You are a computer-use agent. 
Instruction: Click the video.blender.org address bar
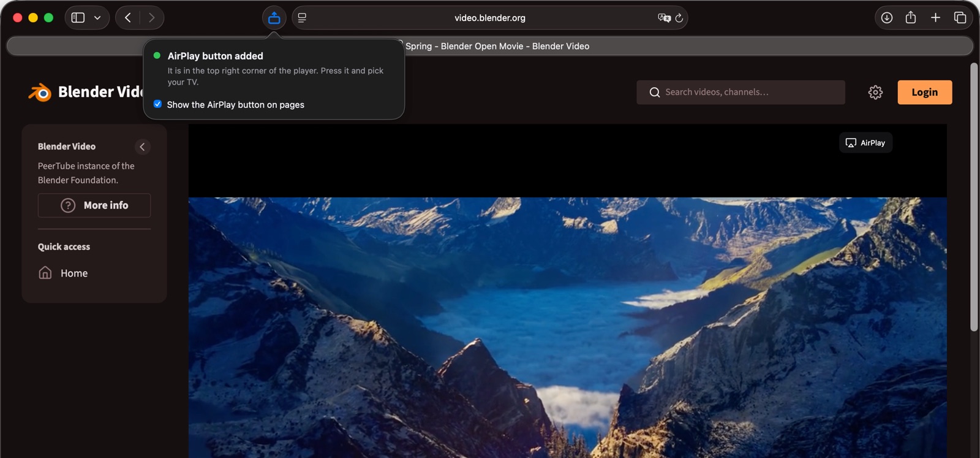tap(490, 18)
